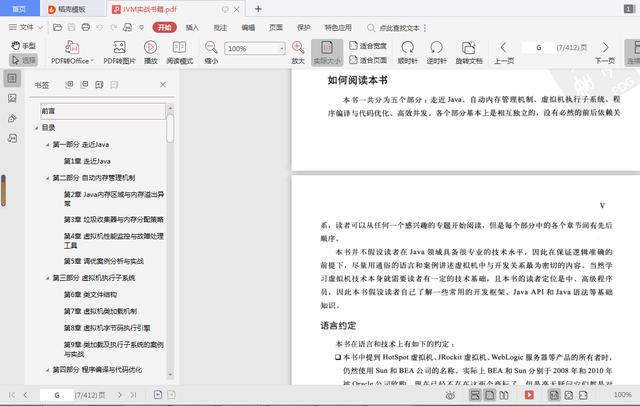Rotate page counterclockwise (逆时针)

[436, 52]
